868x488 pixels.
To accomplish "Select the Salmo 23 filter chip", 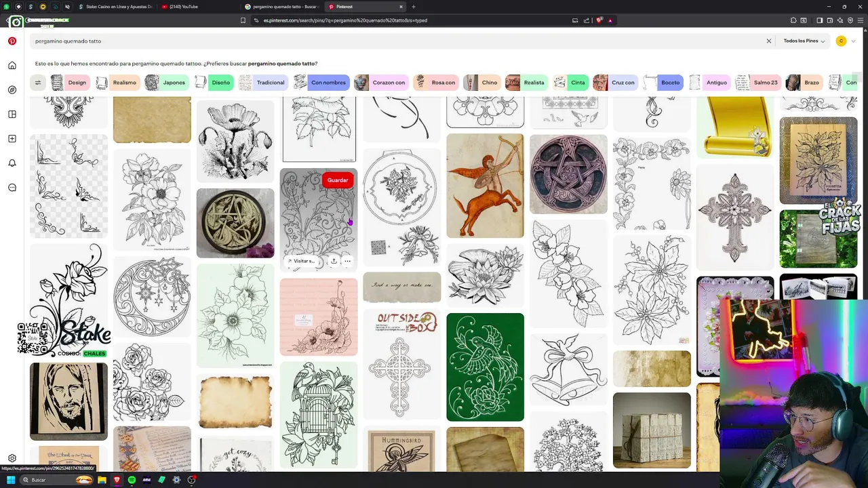I will (757, 83).
